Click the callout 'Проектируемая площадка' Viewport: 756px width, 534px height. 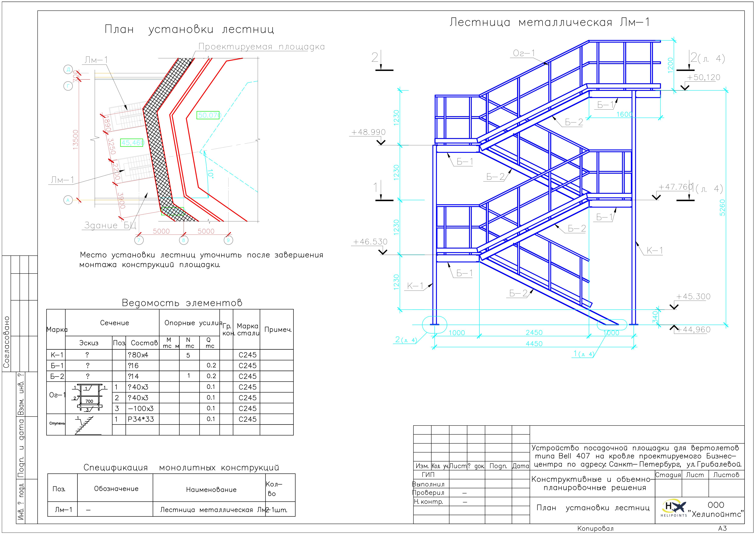261,47
